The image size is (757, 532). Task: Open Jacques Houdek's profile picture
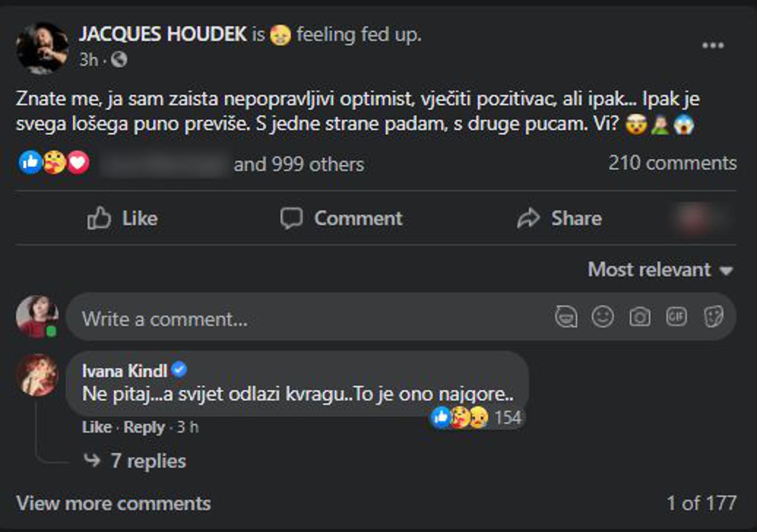42,48
